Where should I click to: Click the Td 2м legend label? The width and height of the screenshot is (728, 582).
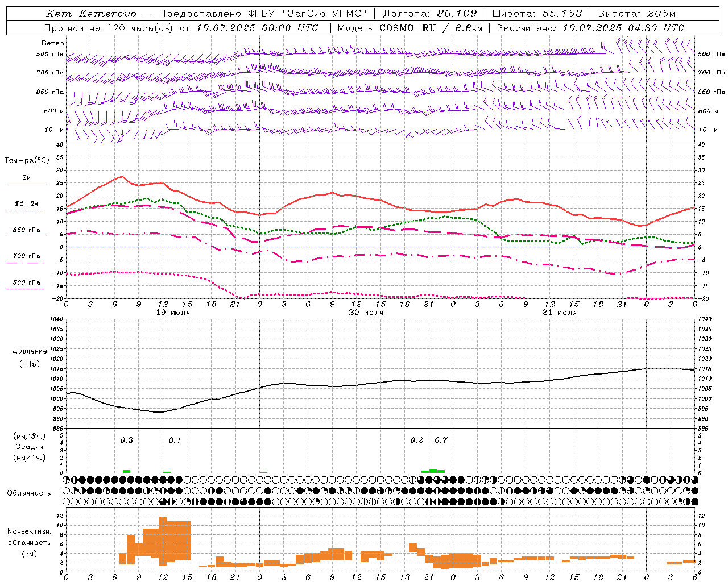[27, 203]
